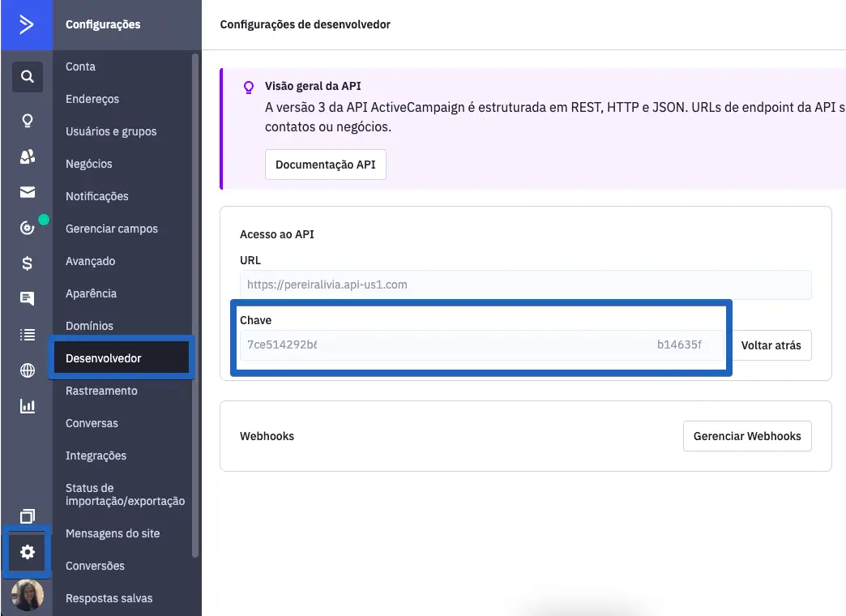Open Campaigns envelope icon
Image resolution: width=846 pixels, height=616 pixels.
click(x=27, y=193)
